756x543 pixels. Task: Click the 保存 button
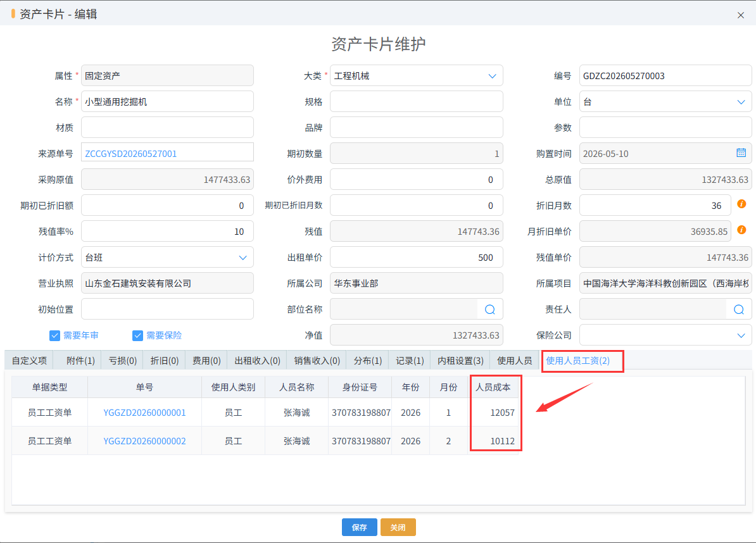359,527
